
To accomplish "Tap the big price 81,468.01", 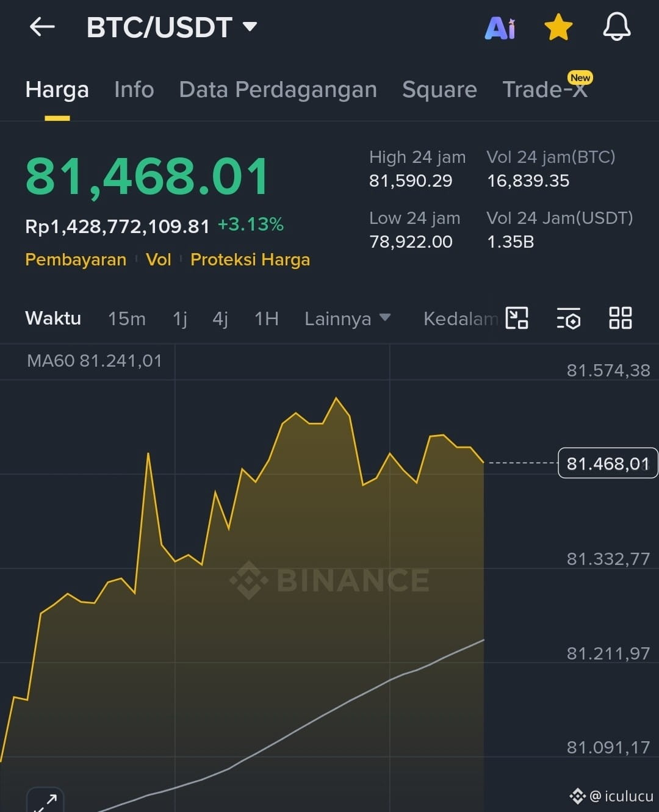I will click(x=147, y=177).
